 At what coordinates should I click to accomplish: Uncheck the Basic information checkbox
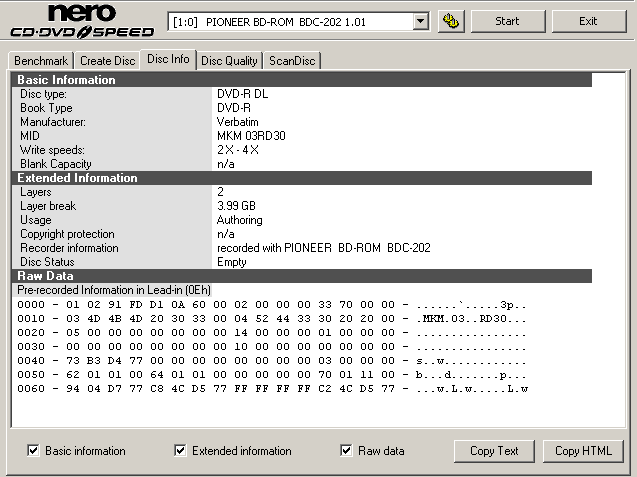click(x=34, y=451)
